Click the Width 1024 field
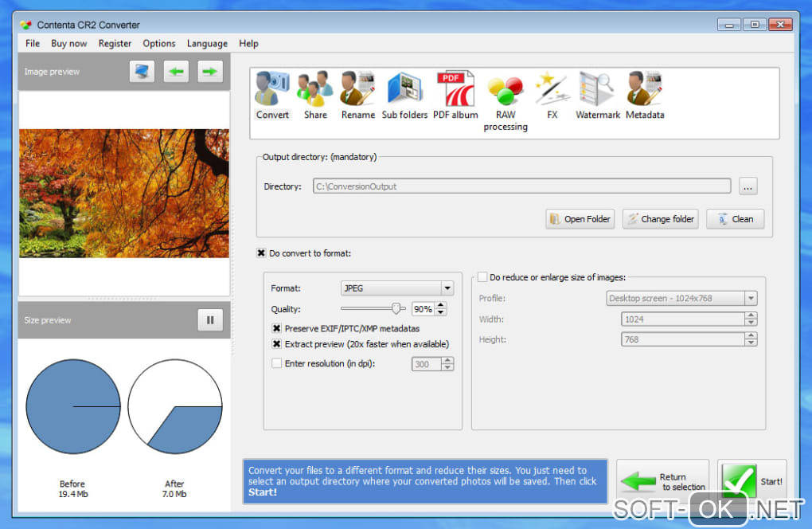Image resolution: width=812 pixels, height=529 pixels. tap(683, 319)
